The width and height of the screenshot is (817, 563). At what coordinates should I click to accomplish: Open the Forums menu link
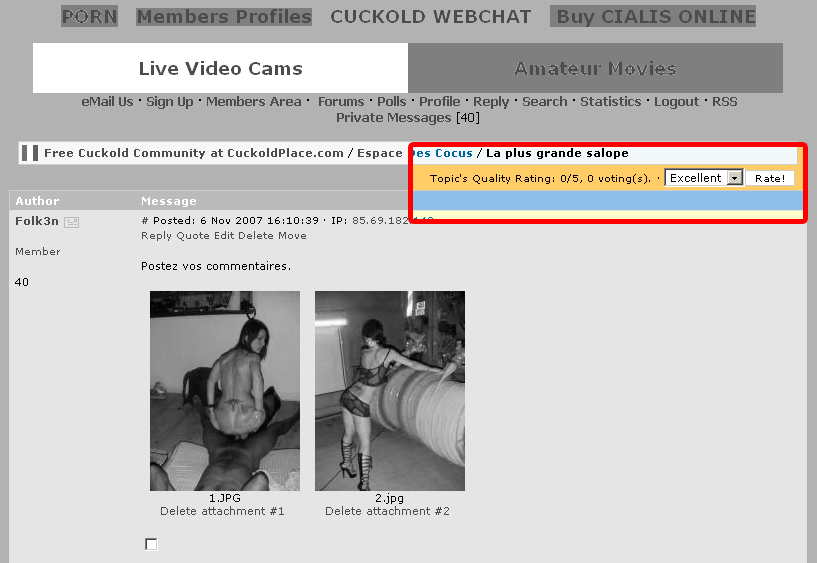tap(341, 102)
